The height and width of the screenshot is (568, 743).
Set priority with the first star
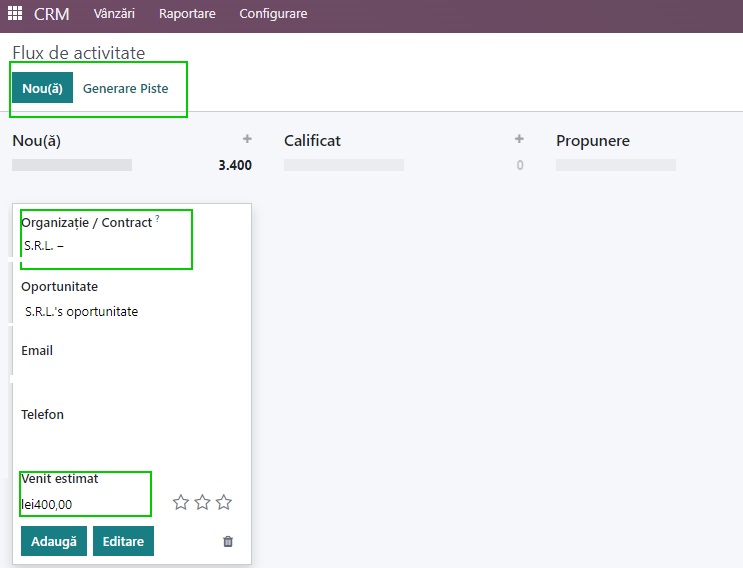point(181,502)
